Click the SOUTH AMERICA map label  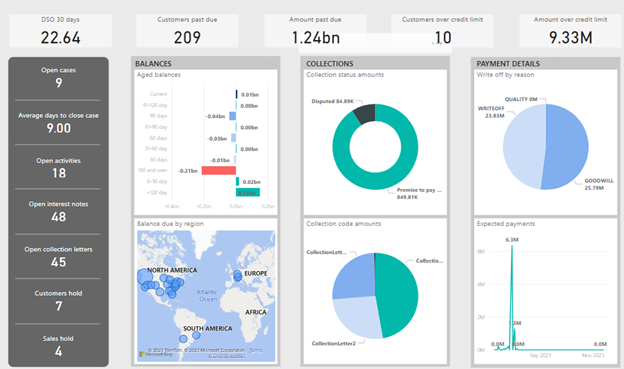coord(207,329)
